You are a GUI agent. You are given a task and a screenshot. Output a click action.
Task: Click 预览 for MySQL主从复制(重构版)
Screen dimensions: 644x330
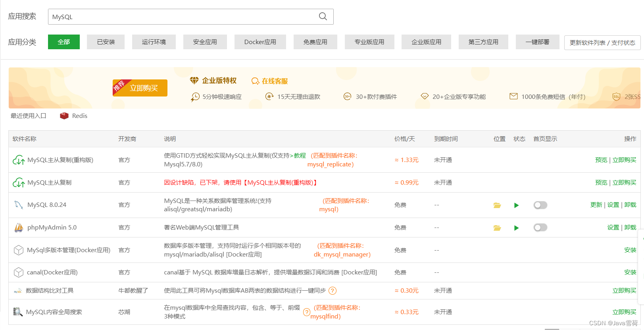point(601,160)
